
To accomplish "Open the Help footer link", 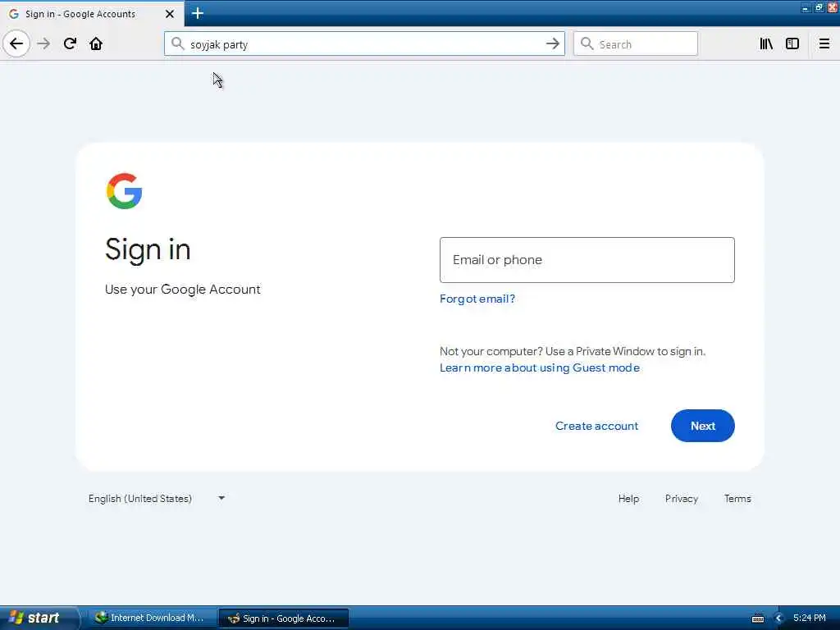I will click(x=628, y=499).
